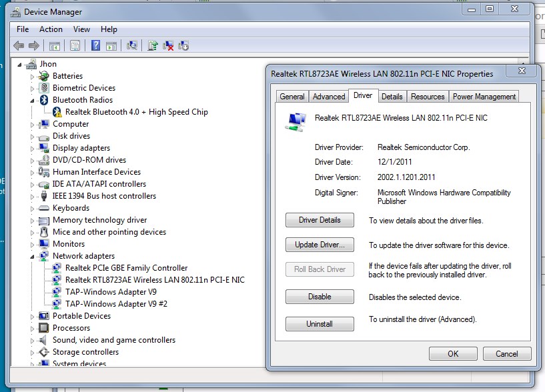The image size is (545, 392).
Task: Click the Driver Details button
Action: (320, 220)
